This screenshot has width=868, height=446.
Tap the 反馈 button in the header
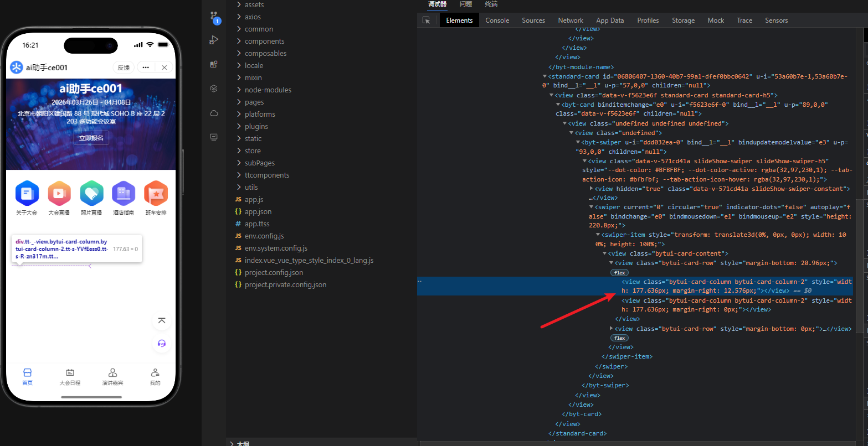pyautogui.click(x=123, y=68)
